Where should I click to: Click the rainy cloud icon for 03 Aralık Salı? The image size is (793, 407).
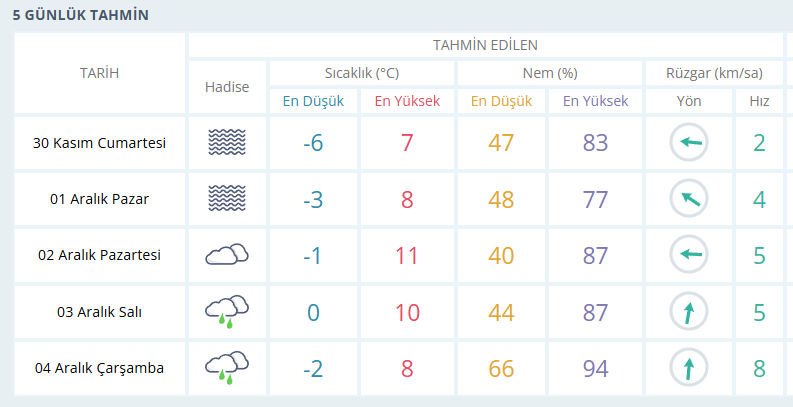[226, 311]
